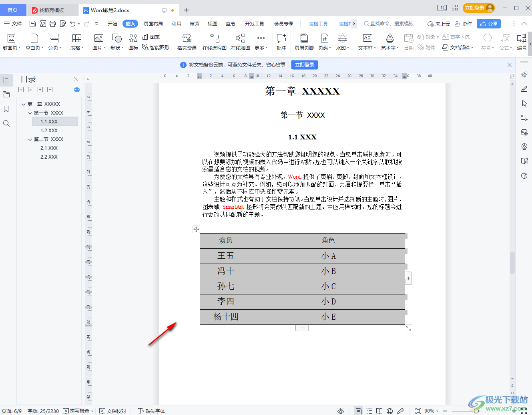This screenshot has width=532, height=415.
Task: Open Header and Footer (页眉页脚)
Action: [304, 42]
